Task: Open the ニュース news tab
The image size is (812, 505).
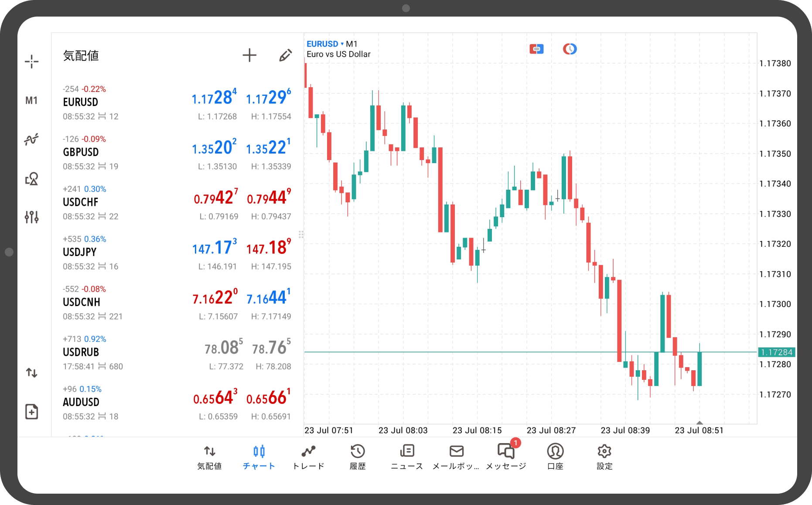Action: point(407,457)
